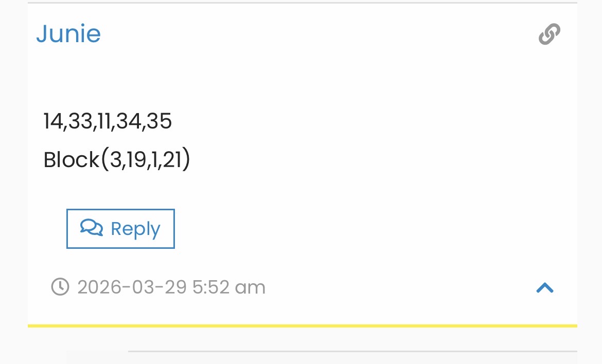This screenshot has height=364, width=602.
Task: Click the number 33 in the comment
Action: click(80, 121)
